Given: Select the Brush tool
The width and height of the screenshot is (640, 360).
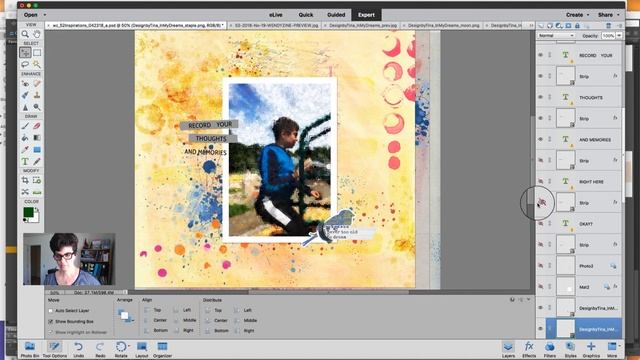Looking at the screenshot, I should (25, 126).
